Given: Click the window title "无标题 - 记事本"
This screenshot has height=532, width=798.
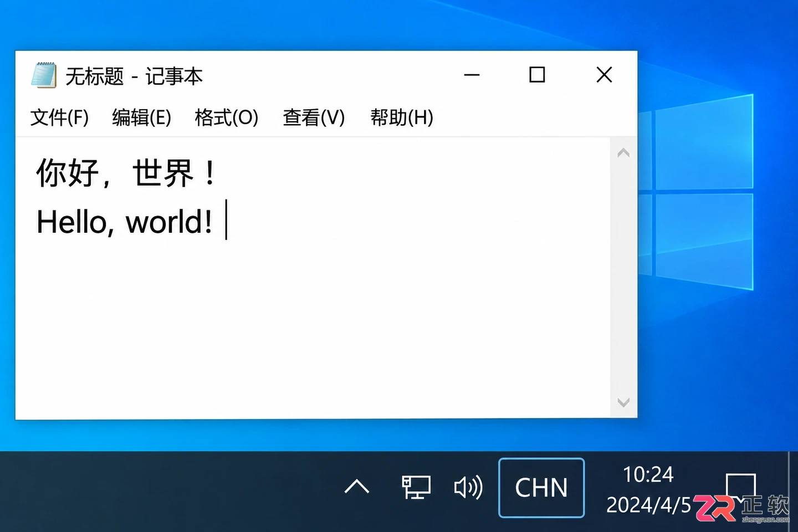Looking at the screenshot, I should (134, 76).
